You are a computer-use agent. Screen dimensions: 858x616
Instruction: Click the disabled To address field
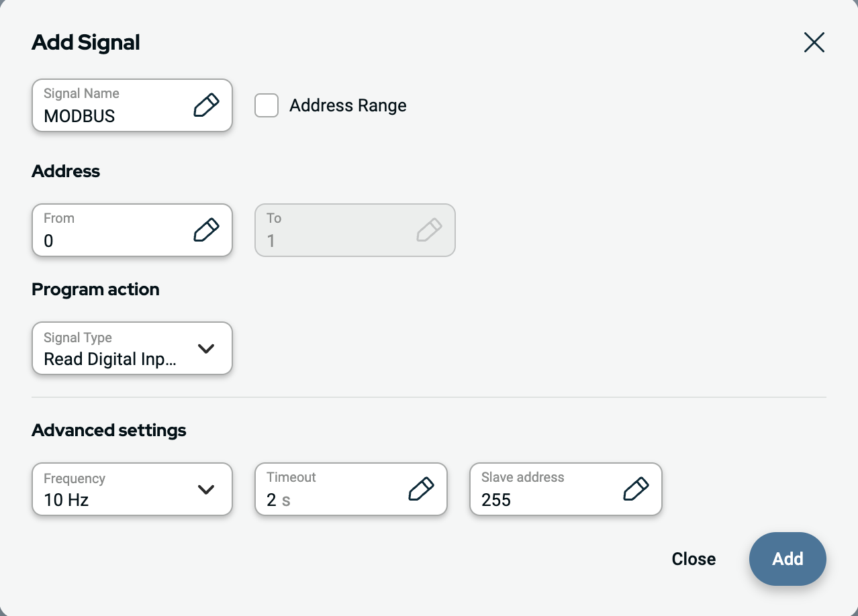click(336, 232)
